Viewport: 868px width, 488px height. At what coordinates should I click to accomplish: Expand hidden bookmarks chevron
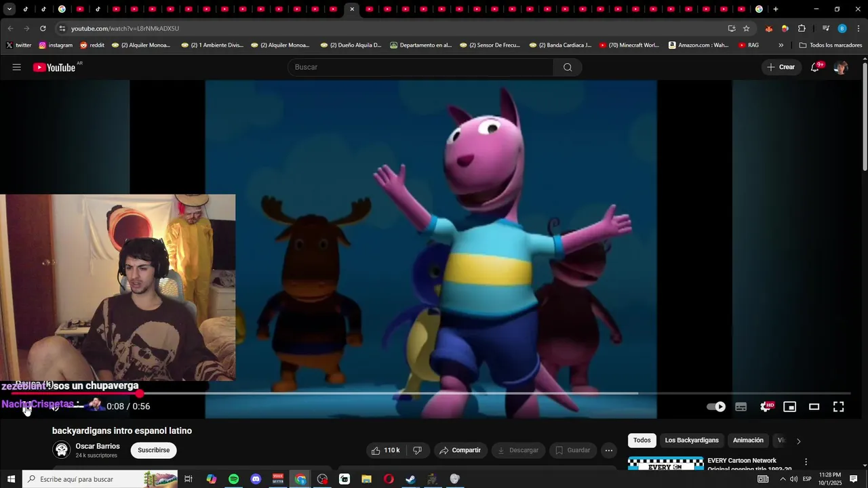pos(781,45)
